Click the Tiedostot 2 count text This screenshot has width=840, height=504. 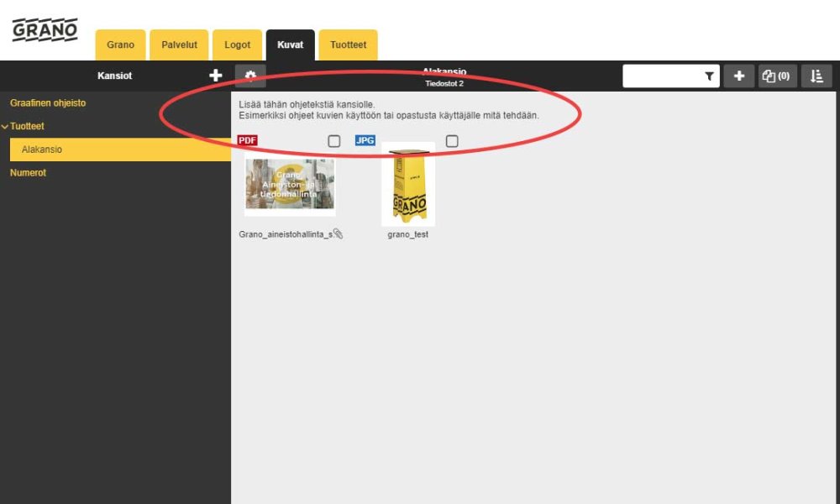[x=444, y=83]
